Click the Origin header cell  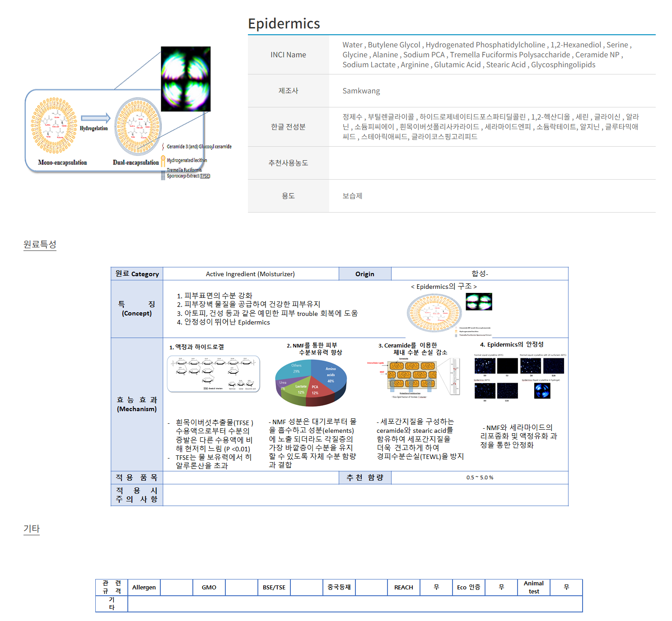pyautogui.click(x=364, y=274)
